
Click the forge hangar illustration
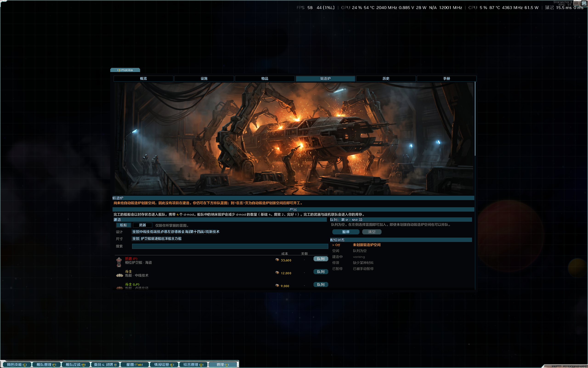(294, 138)
